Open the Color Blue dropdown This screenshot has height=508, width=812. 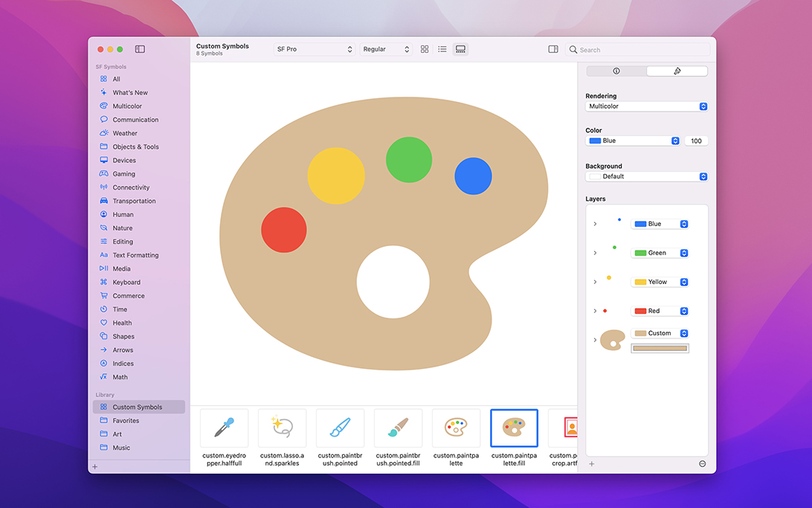(632, 141)
